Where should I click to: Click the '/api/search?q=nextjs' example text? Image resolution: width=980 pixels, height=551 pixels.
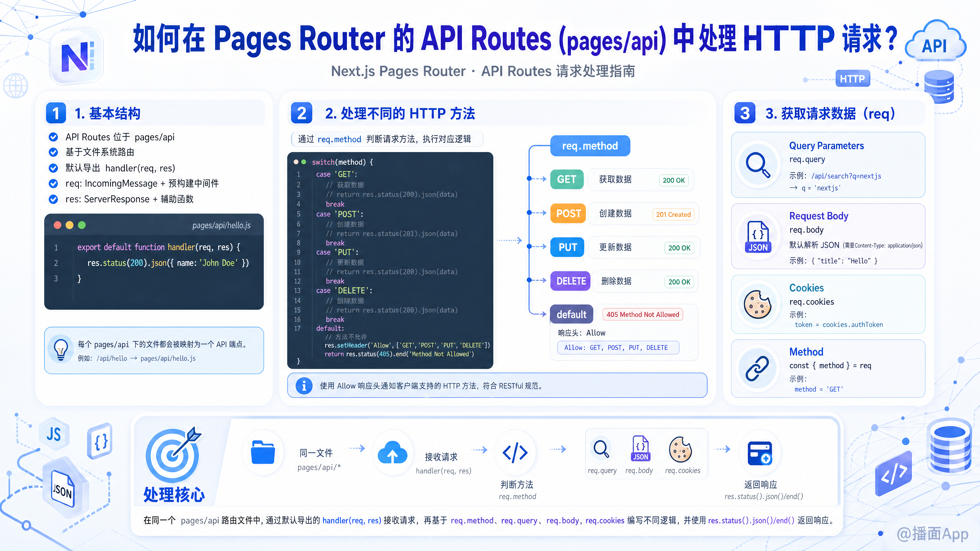coord(846,176)
